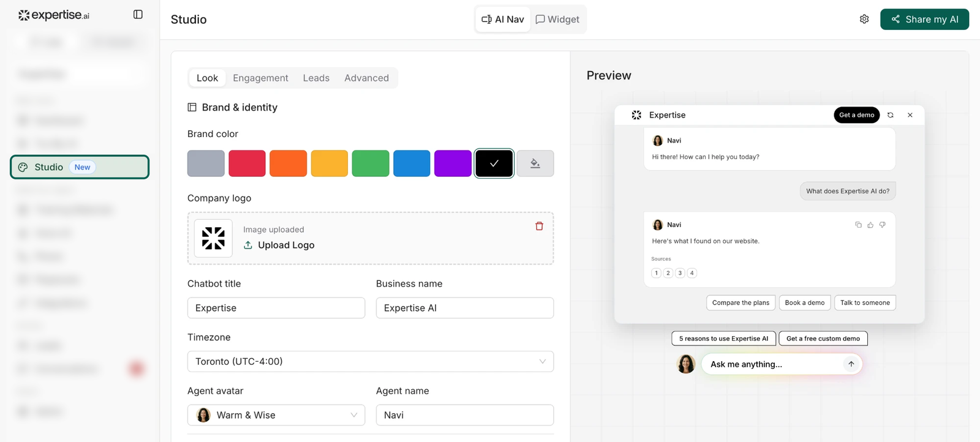Collapse the sidebar with the panel icon
This screenshot has width=980, height=442.
(138, 15)
